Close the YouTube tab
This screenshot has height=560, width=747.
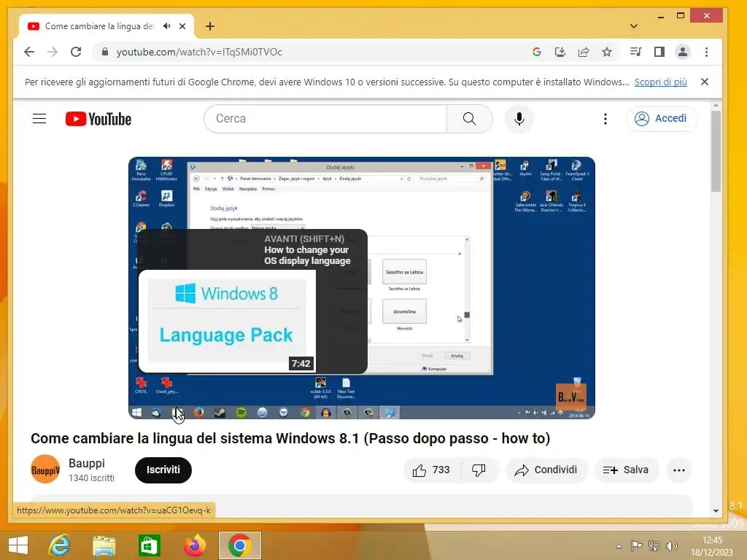182,26
